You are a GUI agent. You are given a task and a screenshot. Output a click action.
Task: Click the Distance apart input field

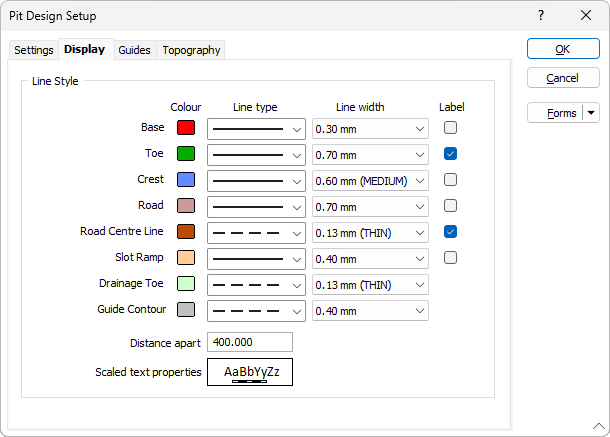pyautogui.click(x=250, y=342)
